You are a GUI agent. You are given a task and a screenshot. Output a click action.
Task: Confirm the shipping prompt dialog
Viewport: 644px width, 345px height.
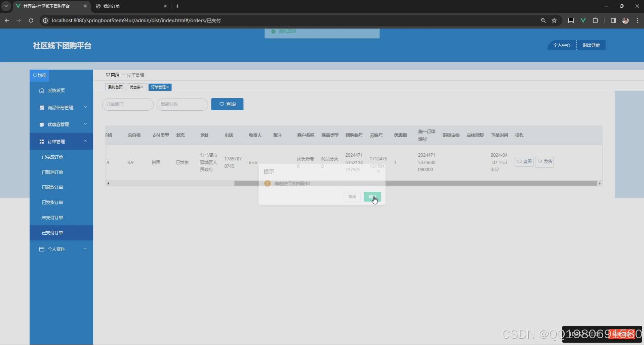pos(372,197)
